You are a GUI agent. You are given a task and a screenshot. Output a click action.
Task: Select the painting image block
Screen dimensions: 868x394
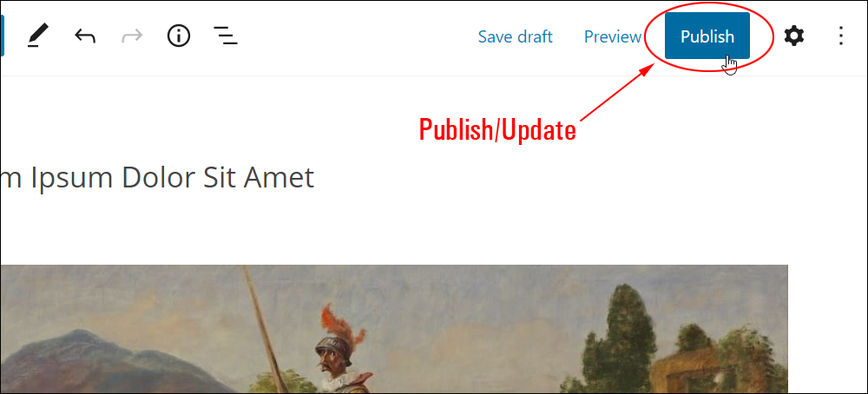click(x=393, y=329)
